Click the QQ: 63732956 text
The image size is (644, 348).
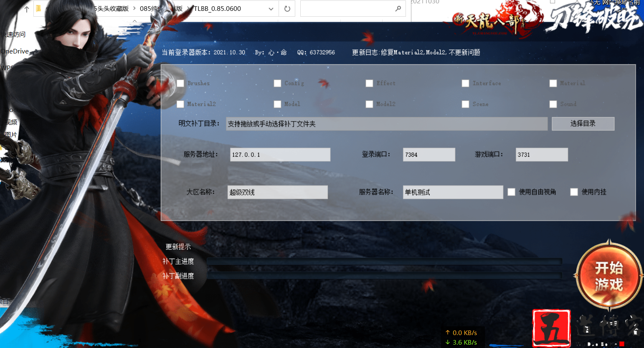(316, 52)
